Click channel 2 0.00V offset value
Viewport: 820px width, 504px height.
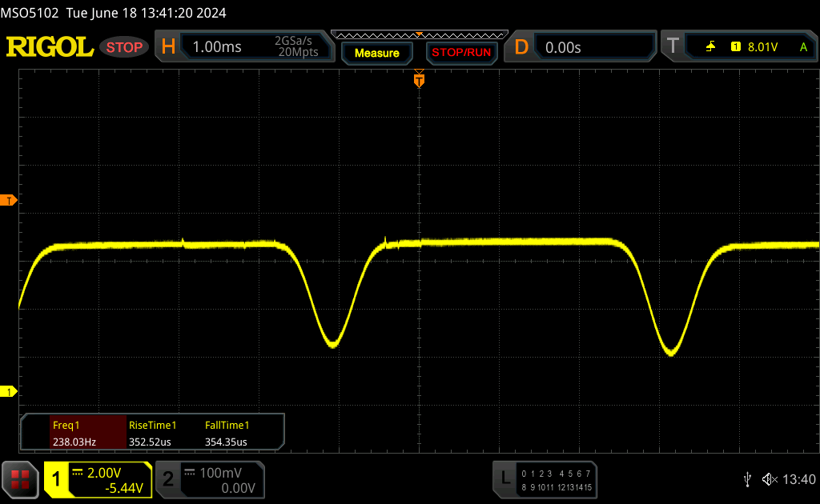[x=238, y=488]
